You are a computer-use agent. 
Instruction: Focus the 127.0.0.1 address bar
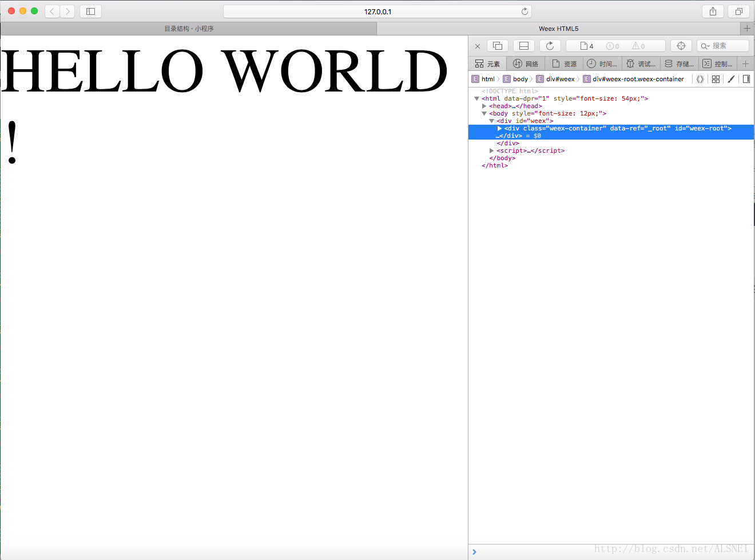click(378, 11)
